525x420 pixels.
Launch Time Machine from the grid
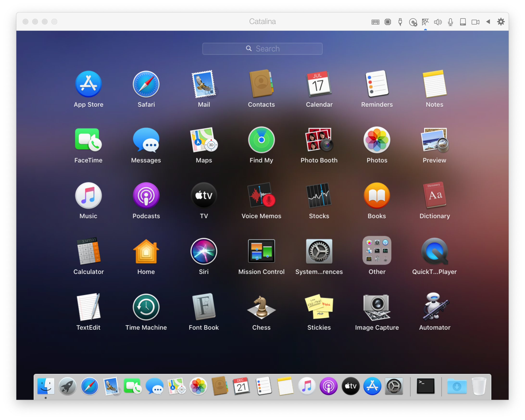pyautogui.click(x=146, y=307)
